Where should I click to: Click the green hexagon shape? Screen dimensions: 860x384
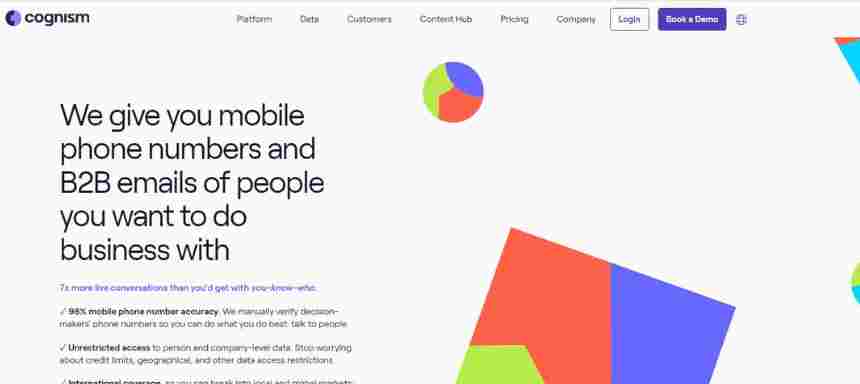(498, 365)
